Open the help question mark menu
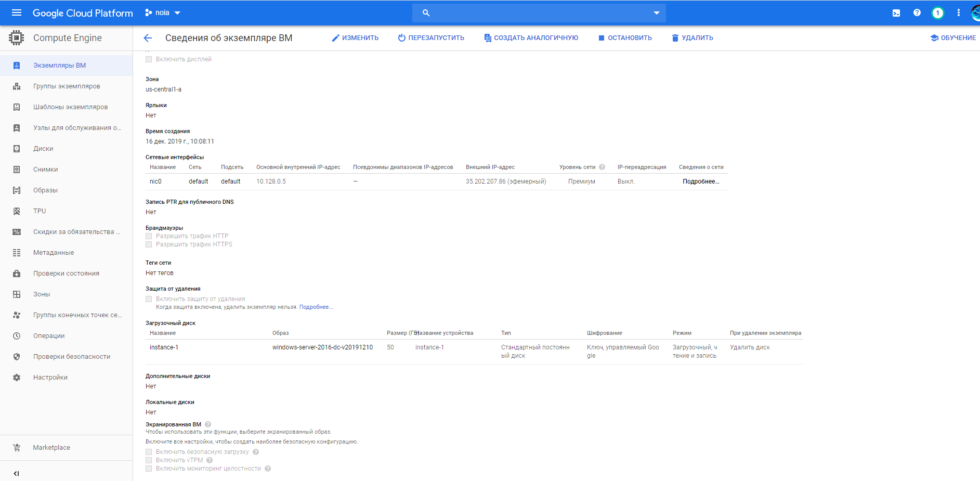 (x=917, y=12)
